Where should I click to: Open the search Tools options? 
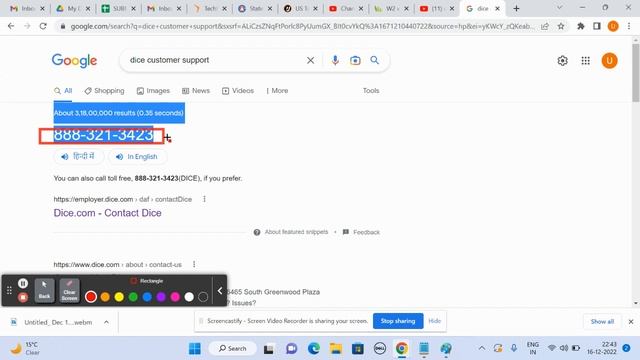click(371, 91)
